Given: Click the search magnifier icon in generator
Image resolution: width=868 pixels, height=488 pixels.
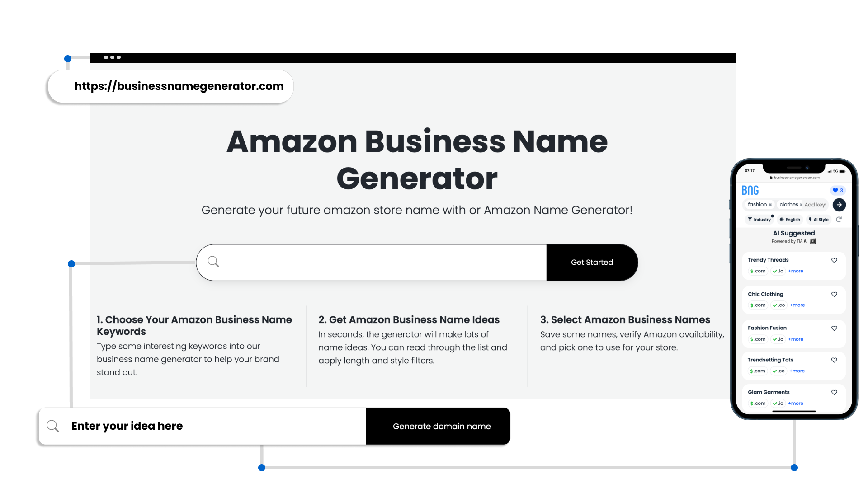Looking at the screenshot, I should pyautogui.click(x=213, y=261).
